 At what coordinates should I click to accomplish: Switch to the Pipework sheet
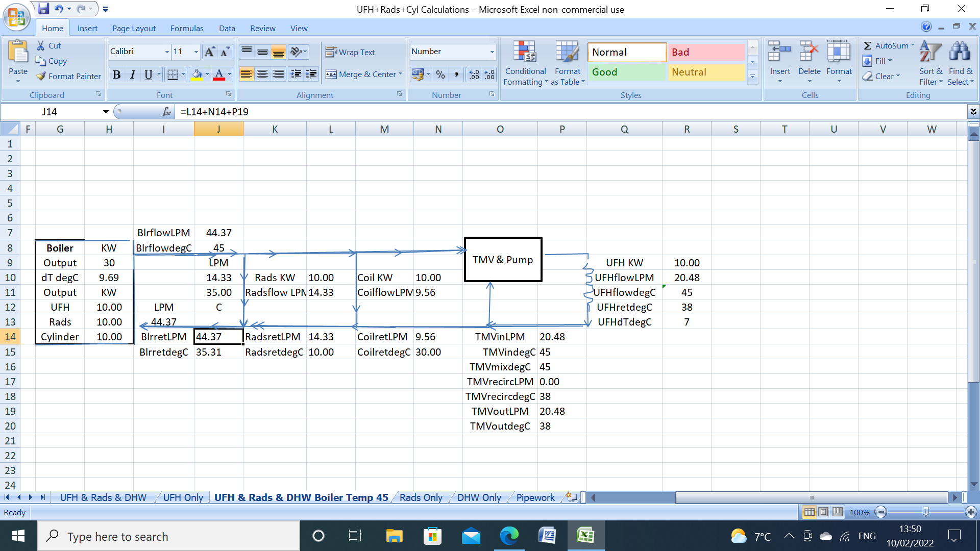535,497
